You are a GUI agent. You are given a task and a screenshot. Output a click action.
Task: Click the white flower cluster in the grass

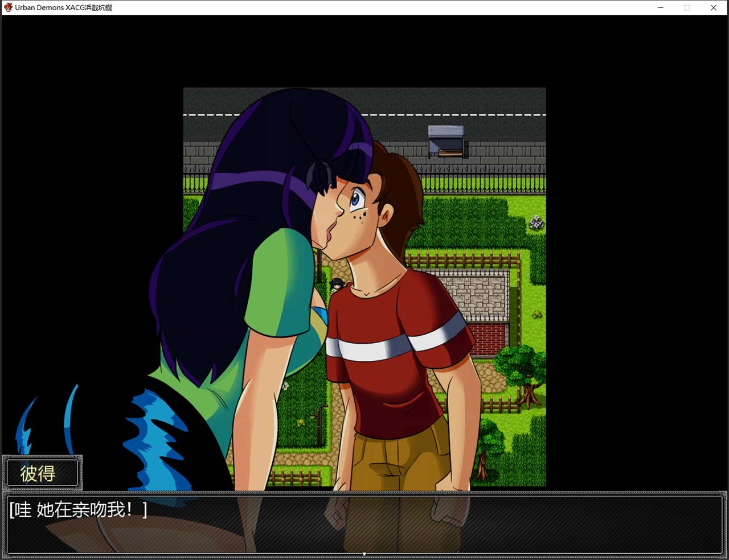click(536, 223)
